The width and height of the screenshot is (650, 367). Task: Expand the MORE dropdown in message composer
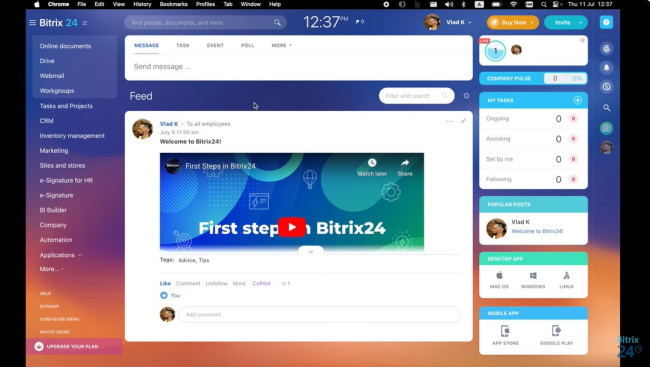point(281,45)
